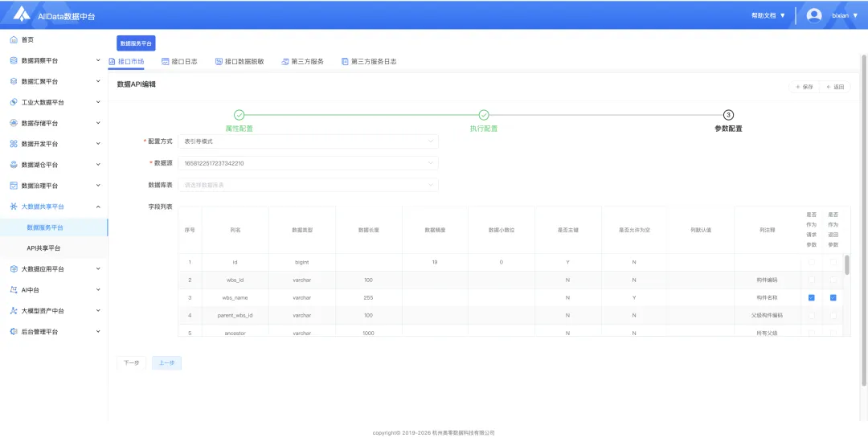Click the 数据开发平台 sidebar icon
The height and width of the screenshot is (442, 868).
point(14,144)
